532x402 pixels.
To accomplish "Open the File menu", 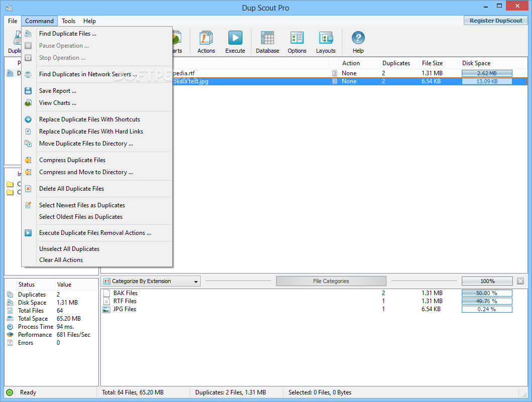I will tap(13, 21).
